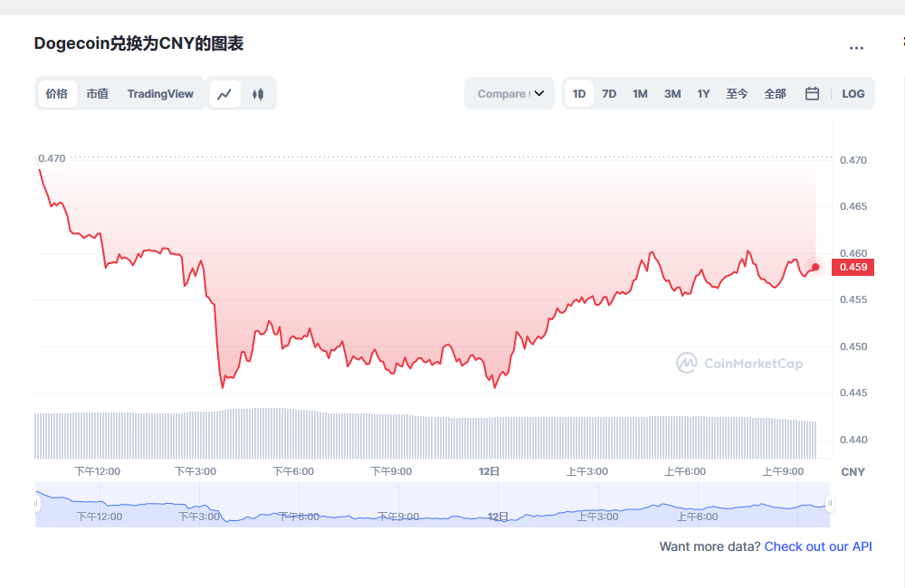Click the right handle of range slider
Image resolution: width=905 pixels, height=588 pixels.
coord(830,504)
